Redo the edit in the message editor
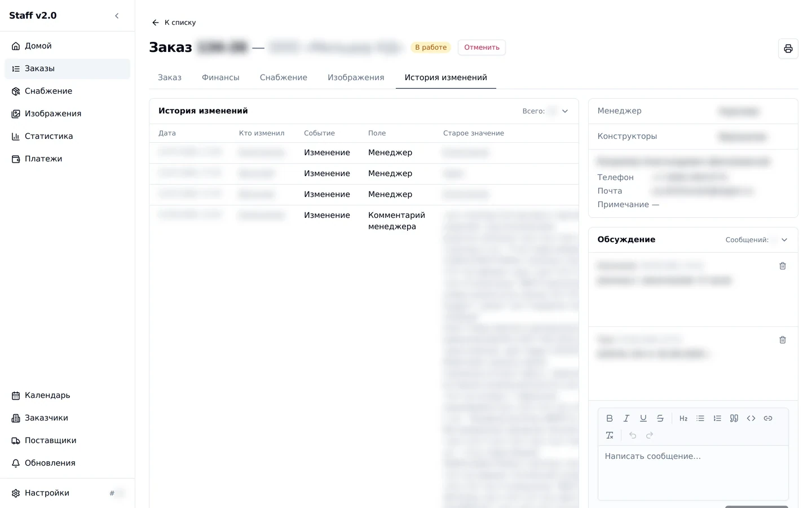This screenshot has height=508, width=812. pyautogui.click(x=650, y=435)
